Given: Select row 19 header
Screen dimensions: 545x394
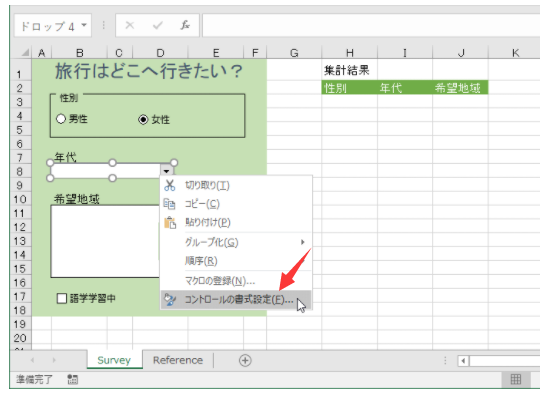Looking at the screenshot, I should (20, 324).
